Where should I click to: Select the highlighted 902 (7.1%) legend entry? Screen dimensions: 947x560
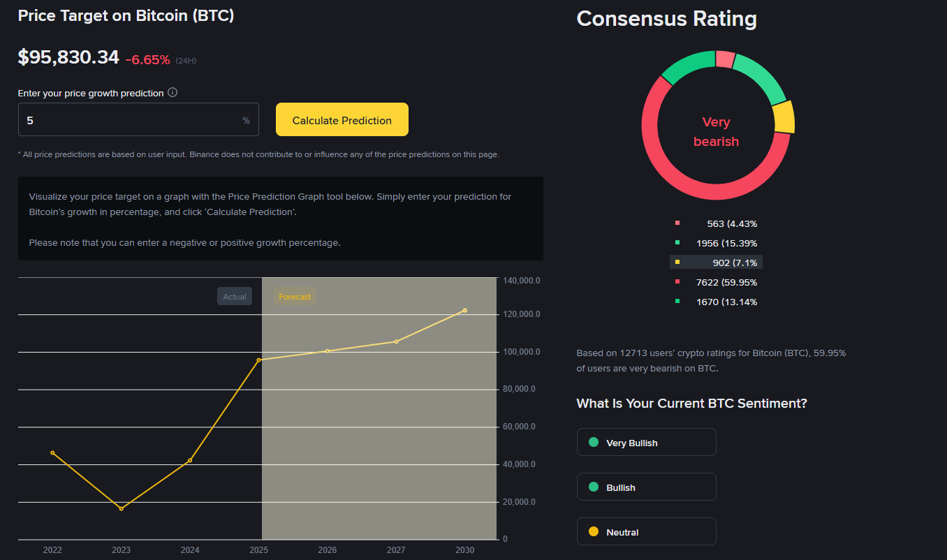pos(716,263)
